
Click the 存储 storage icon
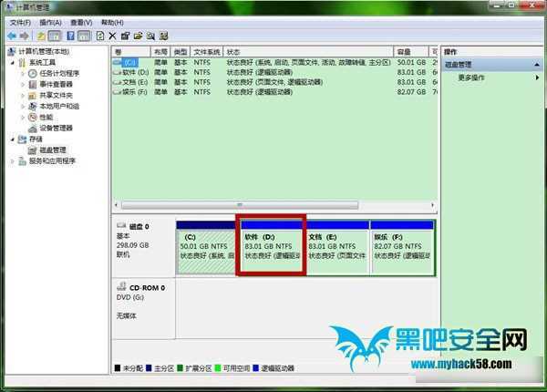(x=22, y=139)
